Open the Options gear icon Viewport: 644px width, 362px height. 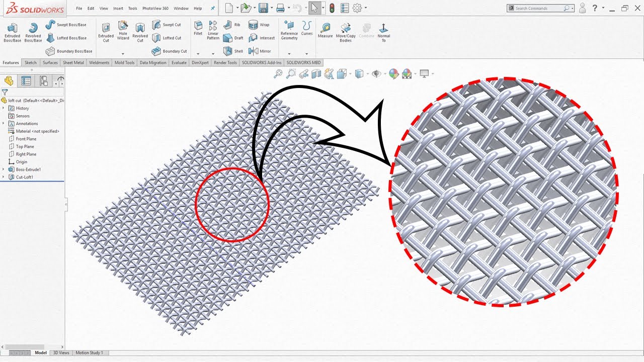click(x=357, y=8)
